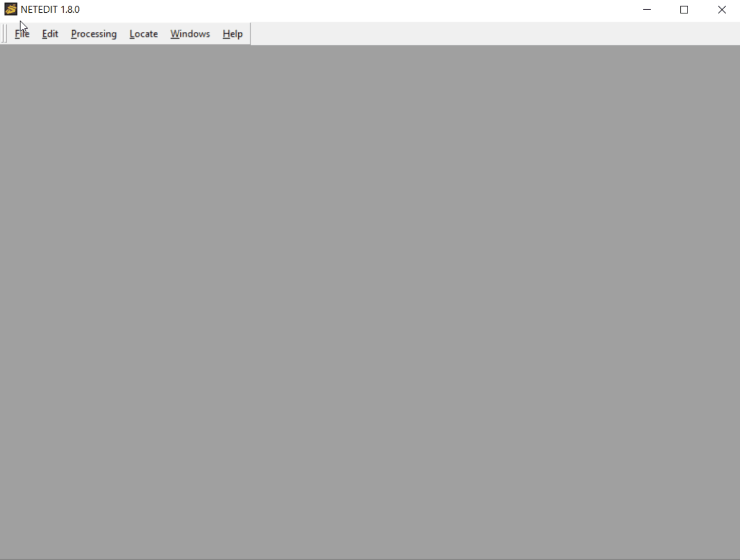Click blank title bar space before Minimize
This screenshot has width=740, height=560.
click(359, 9)
